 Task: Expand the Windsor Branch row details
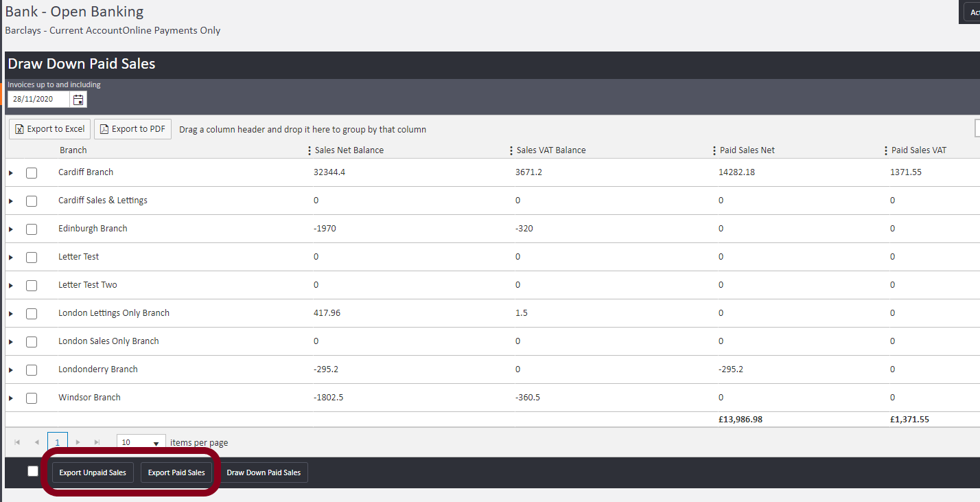(11, 398)
